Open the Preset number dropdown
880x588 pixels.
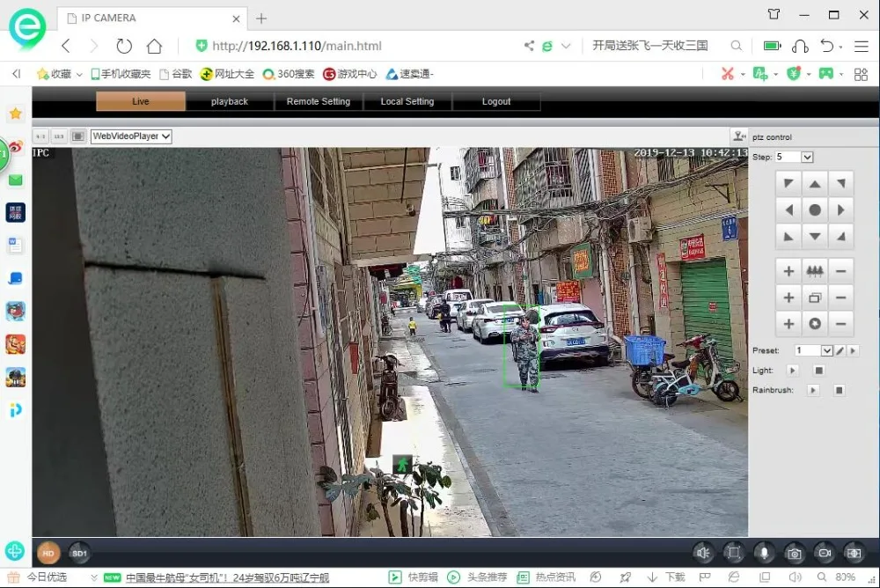click(826, 350)
